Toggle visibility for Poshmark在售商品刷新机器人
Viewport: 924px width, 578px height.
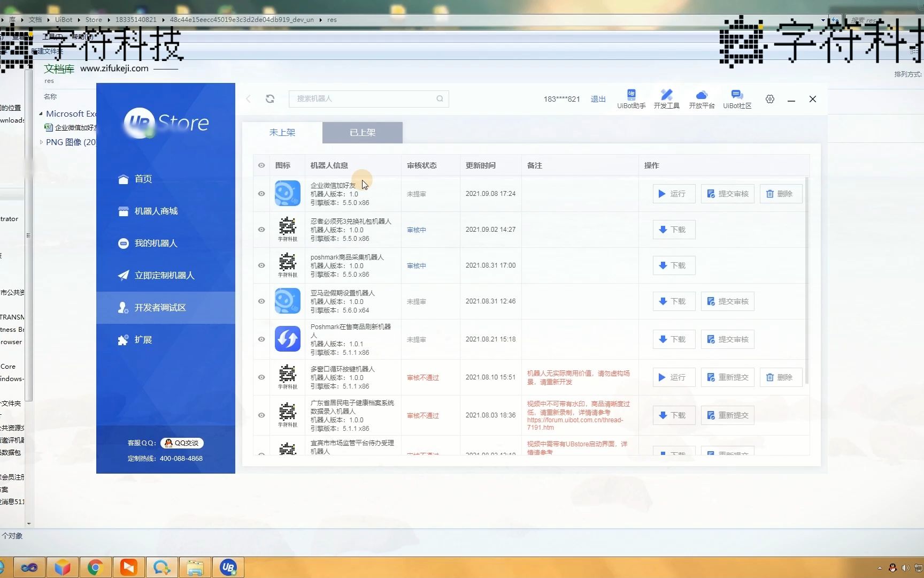261,339
